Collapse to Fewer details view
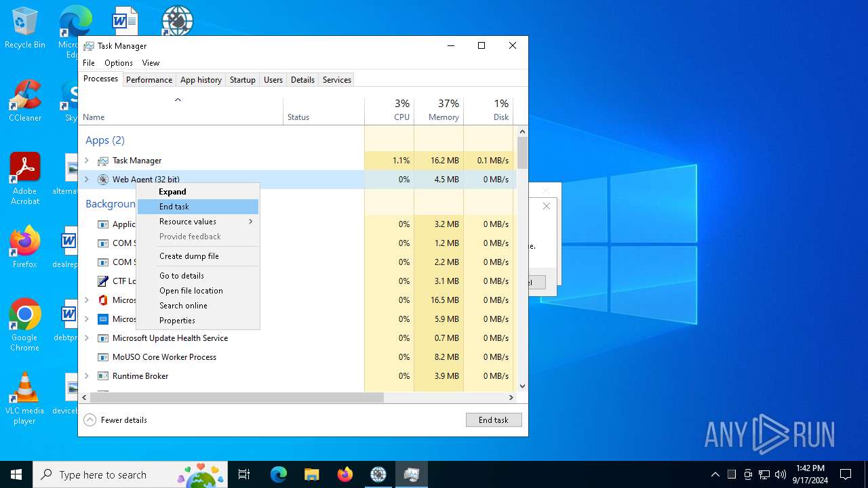Viewport: 868px width, 488px height. pyautogui.click(x=115, y=420)
